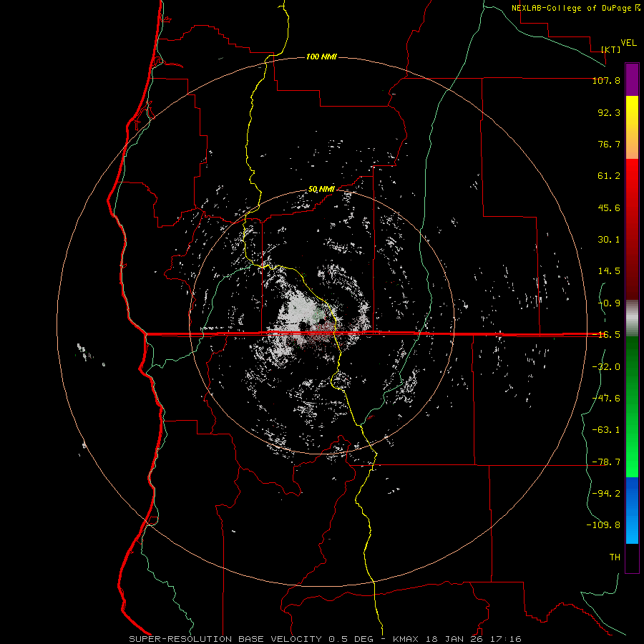Click the 107.8 scale value

pos(606,80)
